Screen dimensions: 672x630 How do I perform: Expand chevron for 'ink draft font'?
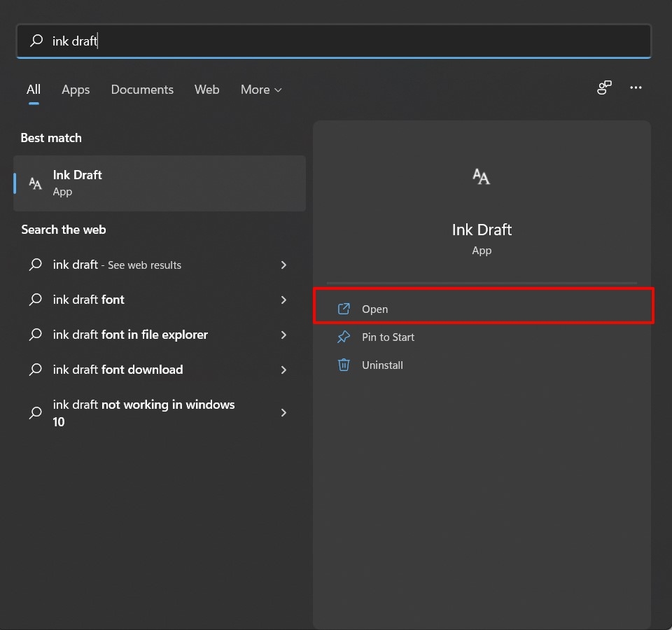pyautogui.click(x=283, y=300)
